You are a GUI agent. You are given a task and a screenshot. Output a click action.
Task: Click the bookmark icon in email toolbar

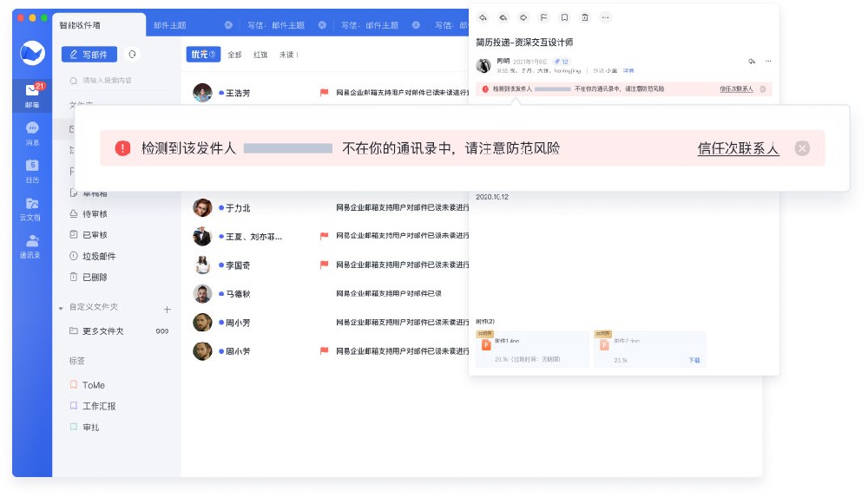564,17
